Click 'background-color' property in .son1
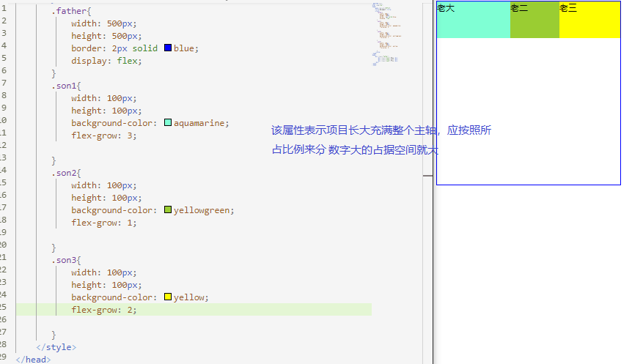This screenshot has width=643, height=364. pyautogui.click(x=111, y=123)
